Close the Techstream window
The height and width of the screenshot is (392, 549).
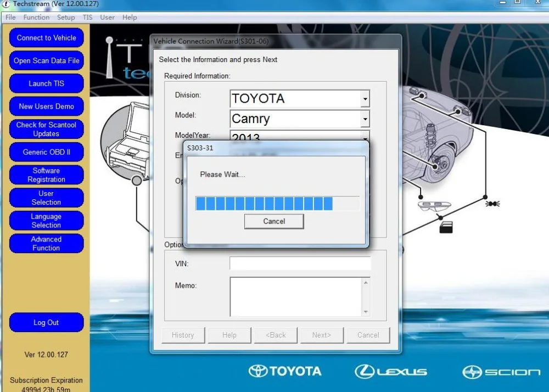537,2
